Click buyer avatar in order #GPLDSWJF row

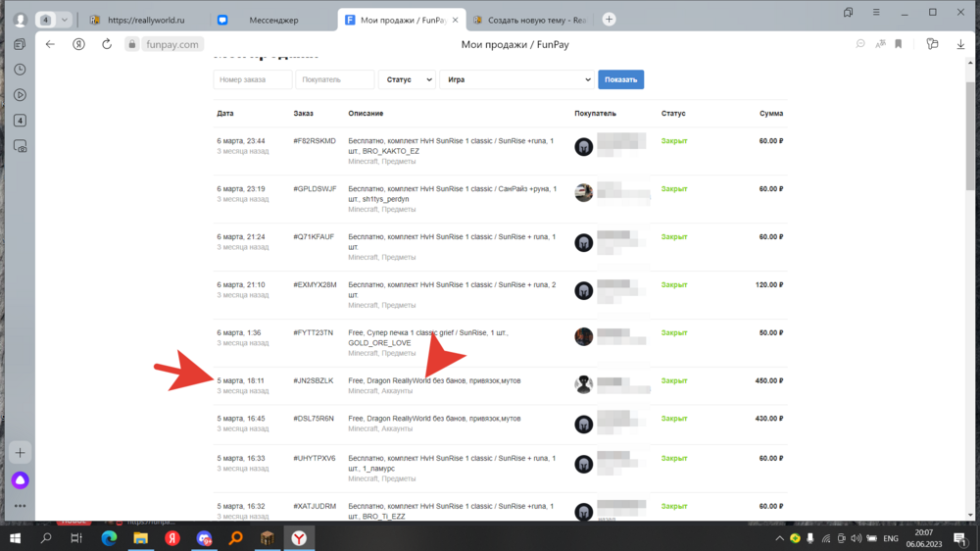pos(584,192)
